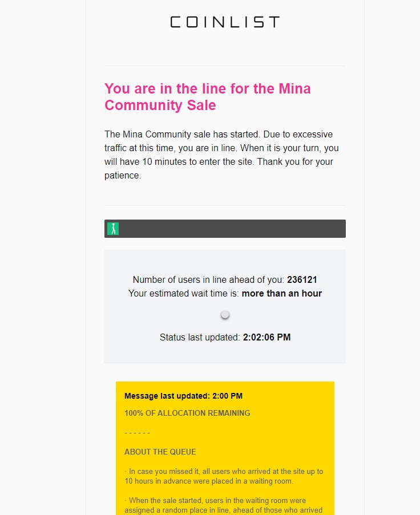Screen dimensions: 420x515
Task: Click the 'ABOUT THE QUEUE' heading
Action: tap(160, 452)
